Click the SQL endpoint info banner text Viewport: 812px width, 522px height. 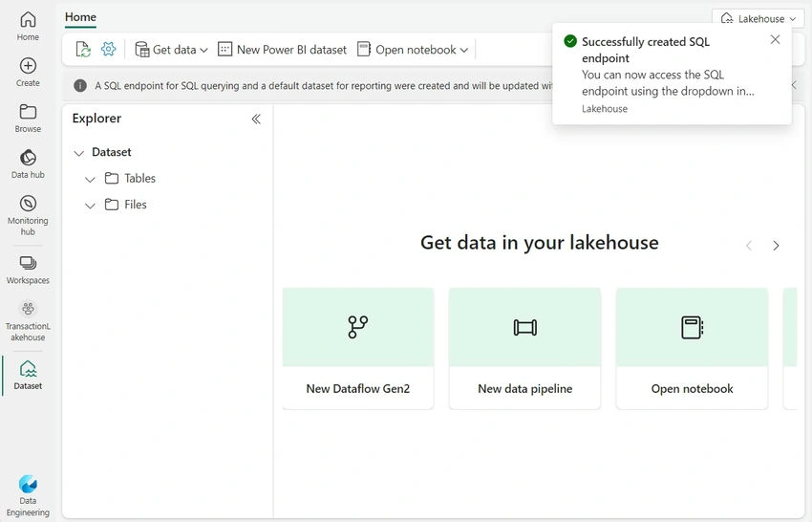coord(323,85)
